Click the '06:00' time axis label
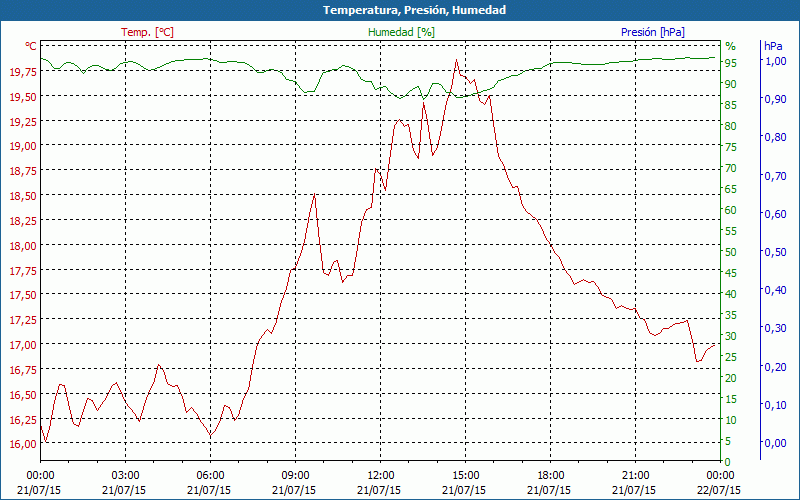The height and width of the screenshot is (500, 800). [x=211, y=476]
